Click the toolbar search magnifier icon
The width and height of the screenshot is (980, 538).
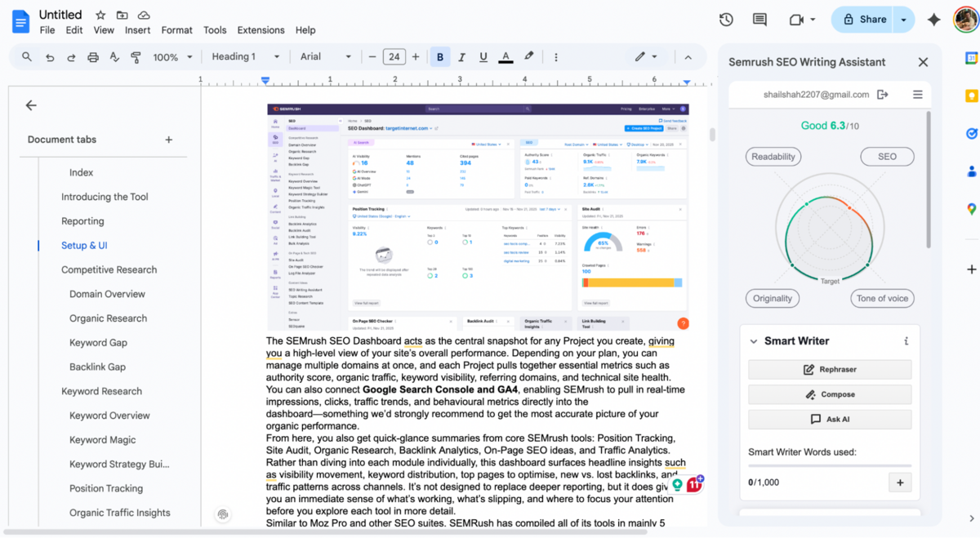point(27,57)
